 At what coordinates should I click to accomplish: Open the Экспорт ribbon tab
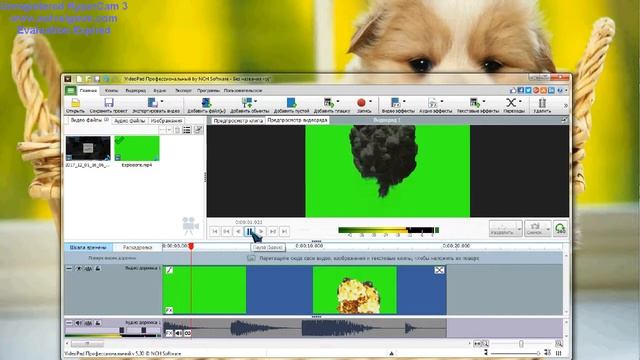coord(183,91)
